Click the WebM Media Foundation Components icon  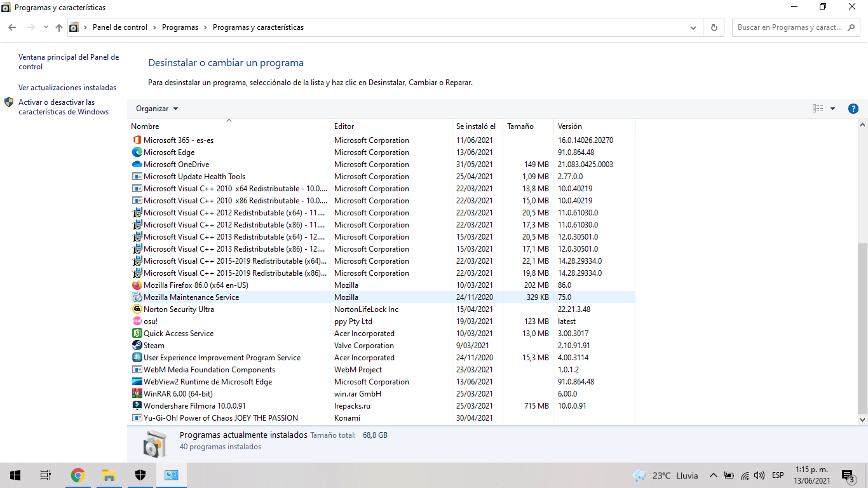[x=137, y=370]
